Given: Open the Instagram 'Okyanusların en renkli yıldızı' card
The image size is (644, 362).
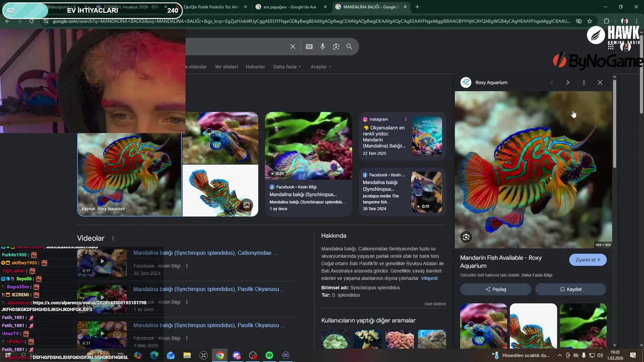Looking at the screenshot, I should click(x=403, y=136).
